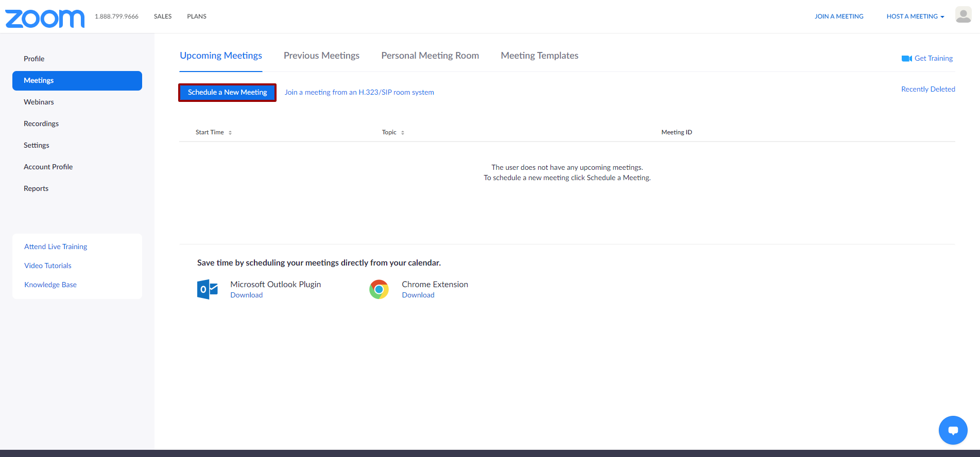Image resolution: width=980 pixels, height=457 pixels.
Task: Click Join a Meeting in header
Action: pyautogui.click(x=838, y=16)
